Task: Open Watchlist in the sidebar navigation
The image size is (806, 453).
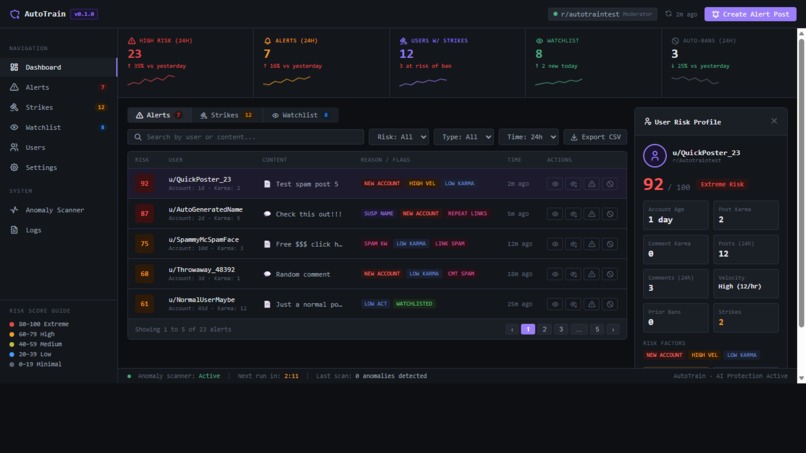Action: (x=59, y=127)
